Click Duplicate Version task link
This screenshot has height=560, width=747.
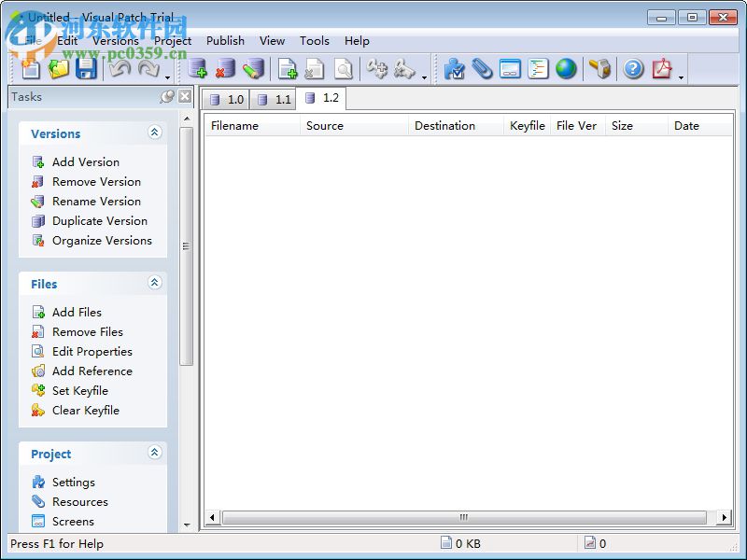(100, 221)
